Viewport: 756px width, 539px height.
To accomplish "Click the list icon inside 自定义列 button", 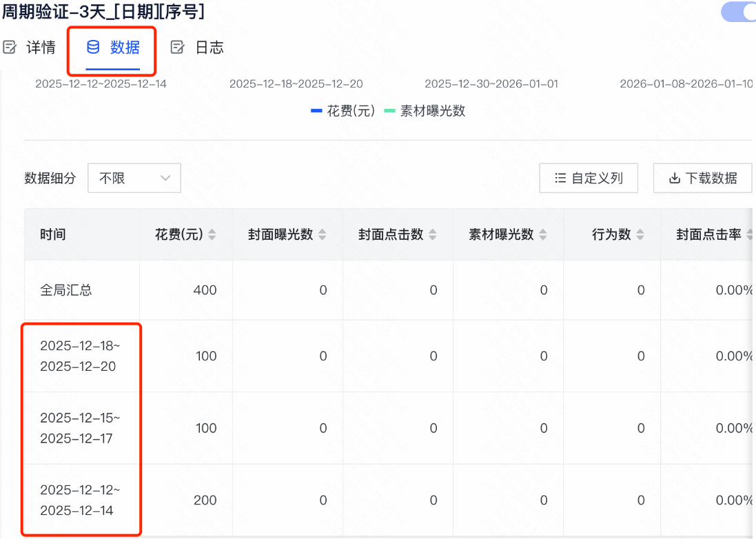I will click(561, 178).
